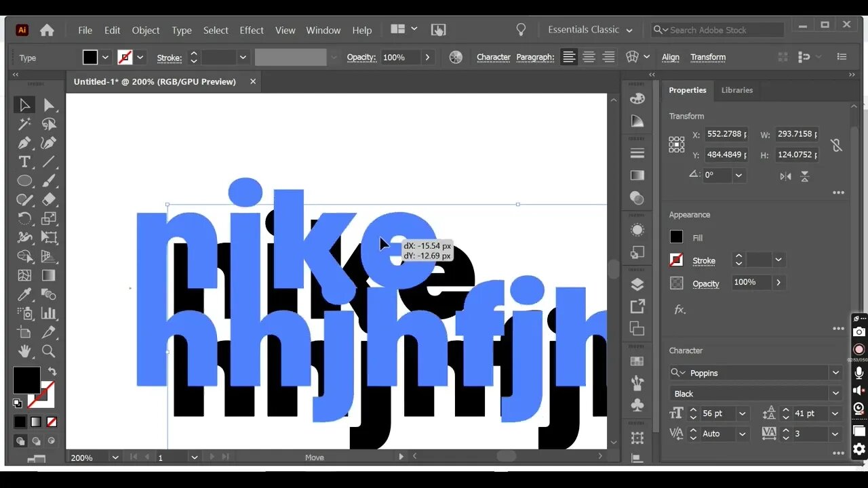Switch to the Libraries tab

click(x=736, y=90)
